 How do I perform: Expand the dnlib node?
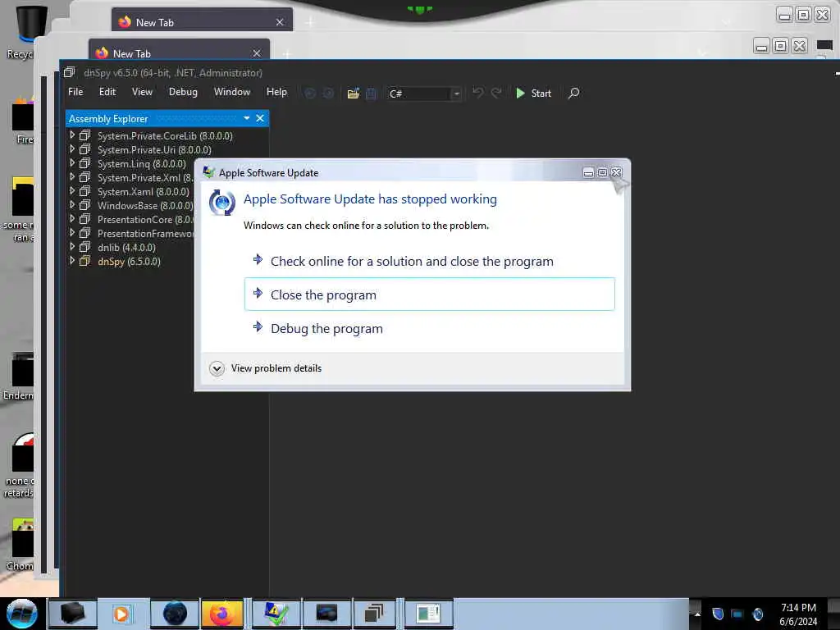(72, 246)
